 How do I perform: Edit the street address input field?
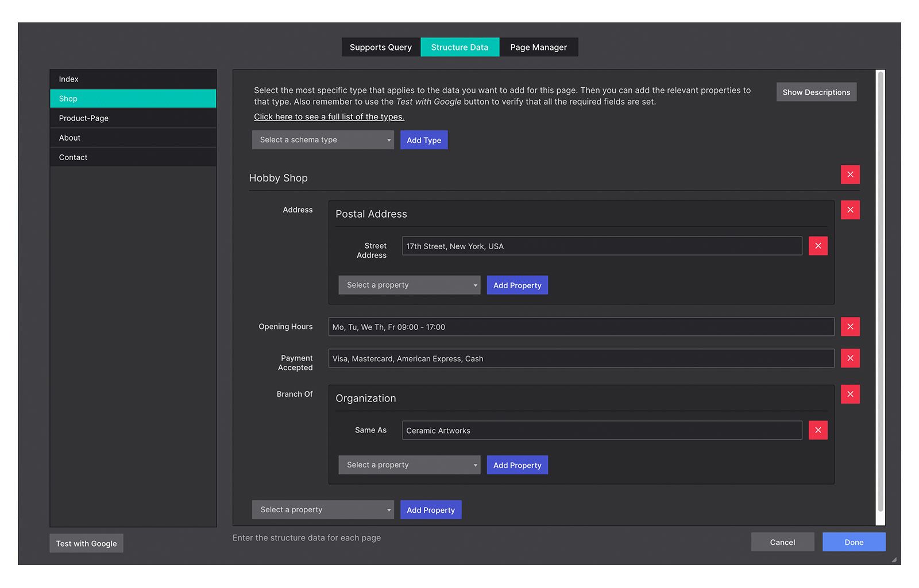pos(602,246)
